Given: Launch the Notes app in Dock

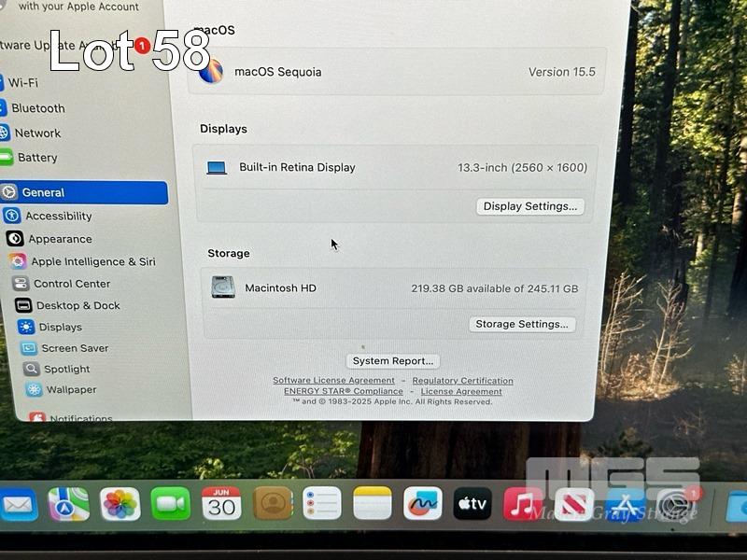Looking at the screenshot, I should (x=373, y=504).
